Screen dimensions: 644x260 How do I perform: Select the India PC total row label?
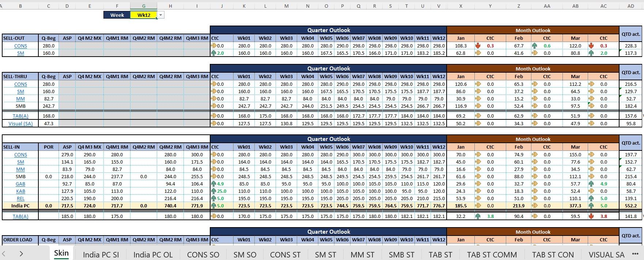click(20, 206)
